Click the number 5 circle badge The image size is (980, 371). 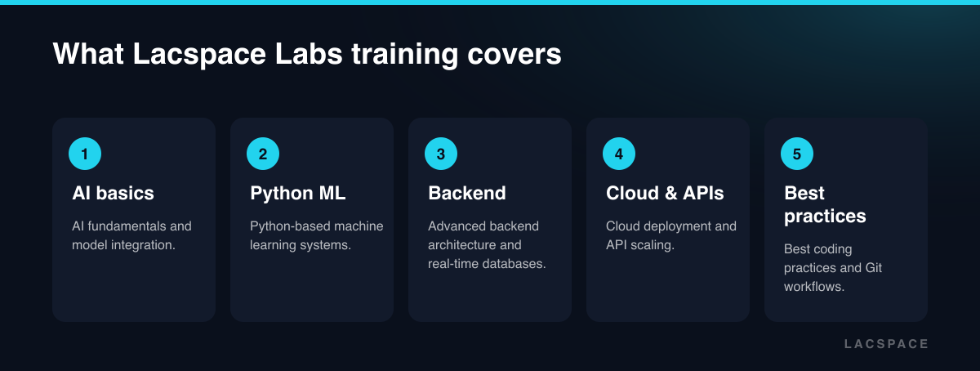797,154
